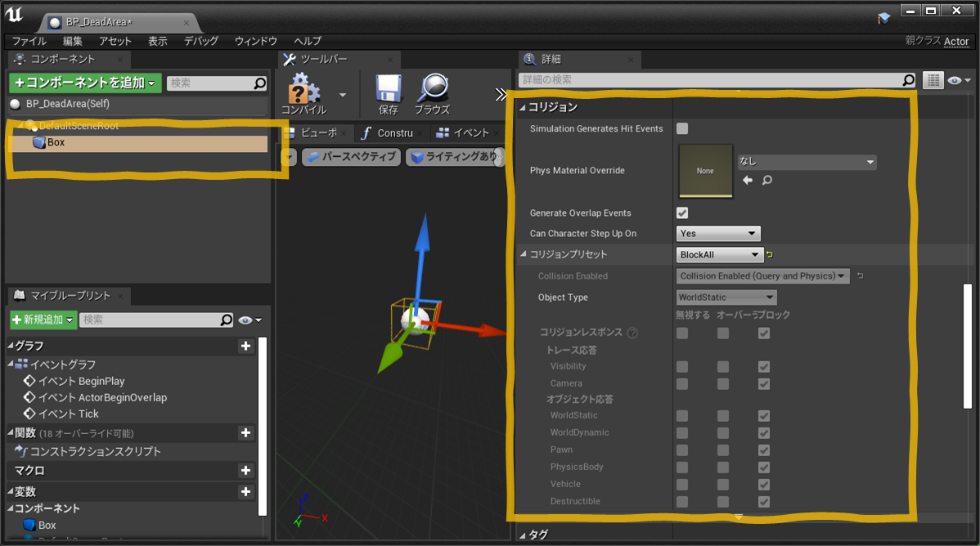Open the Perspective view mode button
The height and width of the screenshot is (546, 980).
pos(352,156)
